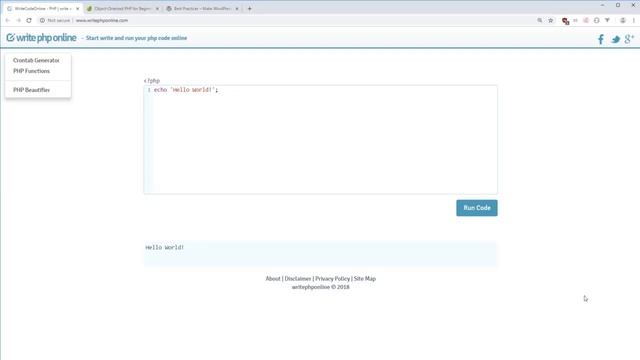The image size is (640, 360).
Task: Open the Google Plus icon
Action: click(629, 39)
